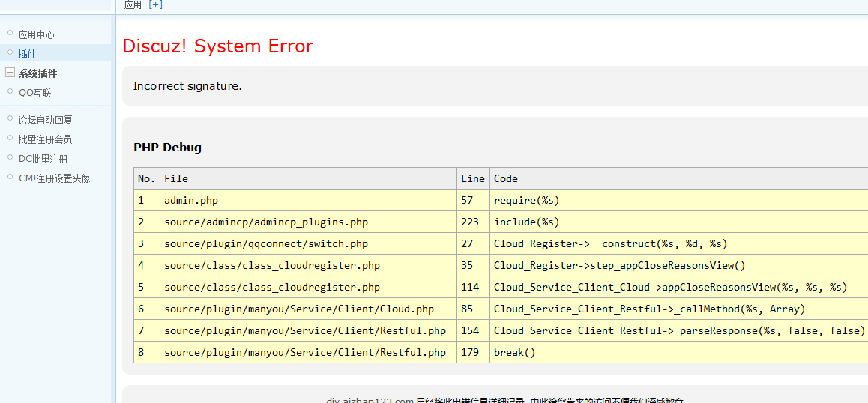Click class_cloudregister.php cell in row 5
This screenshot has width=868, height=403.
pyautogui.click(x=308, y=287)
